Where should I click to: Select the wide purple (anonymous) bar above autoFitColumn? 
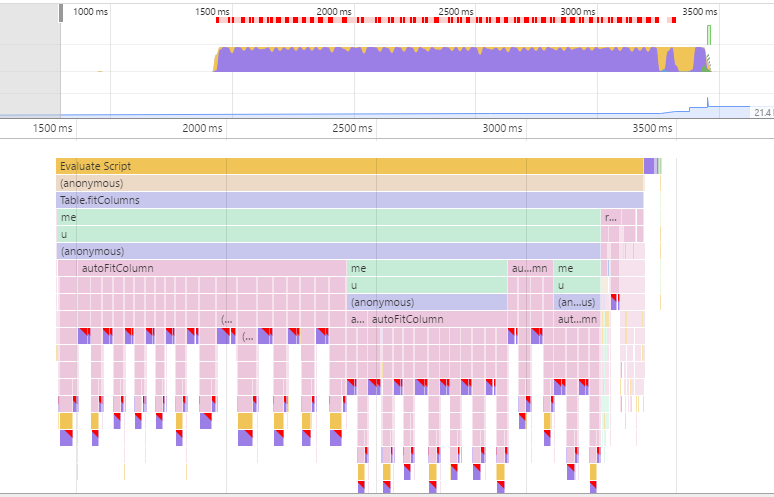click(328, 251)
